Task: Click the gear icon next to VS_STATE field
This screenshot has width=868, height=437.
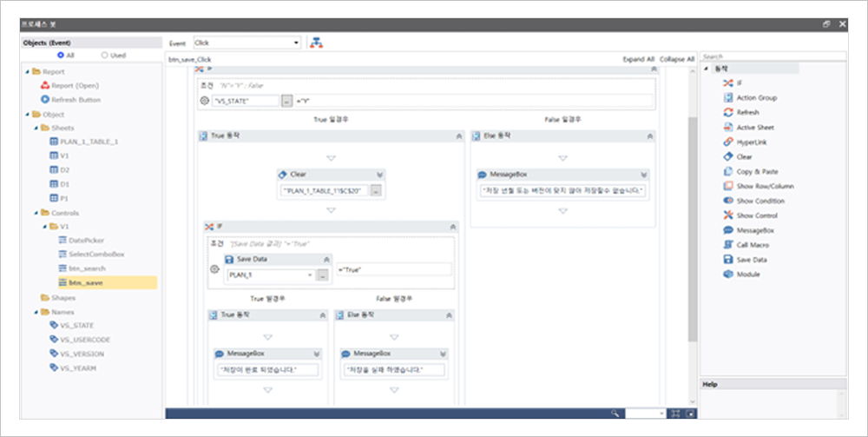Action: click(x=204, y=101)
